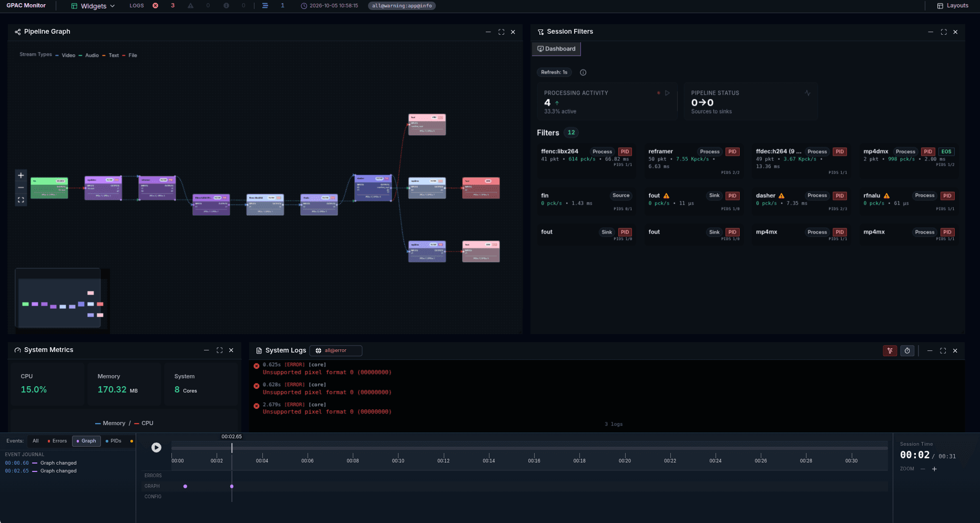The height and width of the screenshot is (523, 980).
Task: Click the play icon in Processing Activity card
Action: pos(667,93)
